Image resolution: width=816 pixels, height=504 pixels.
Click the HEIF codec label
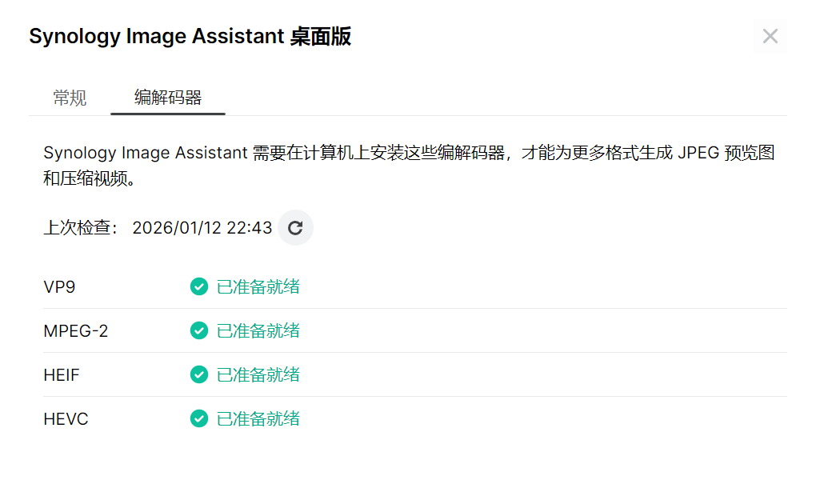click(x=62, y=374)
